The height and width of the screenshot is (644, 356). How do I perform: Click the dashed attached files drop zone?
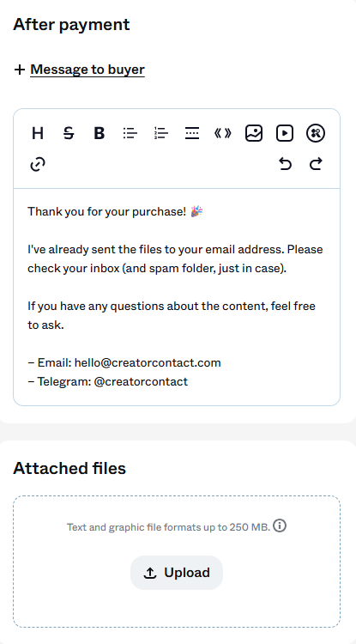point(177,562)
